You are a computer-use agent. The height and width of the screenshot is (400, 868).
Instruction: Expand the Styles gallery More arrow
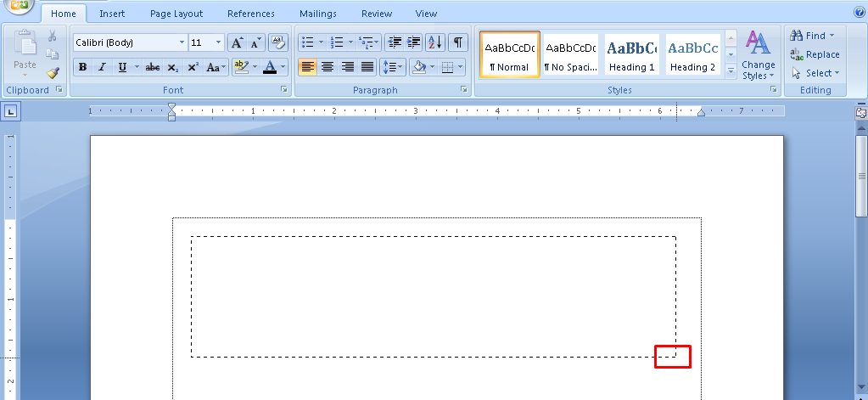(731, 71)
